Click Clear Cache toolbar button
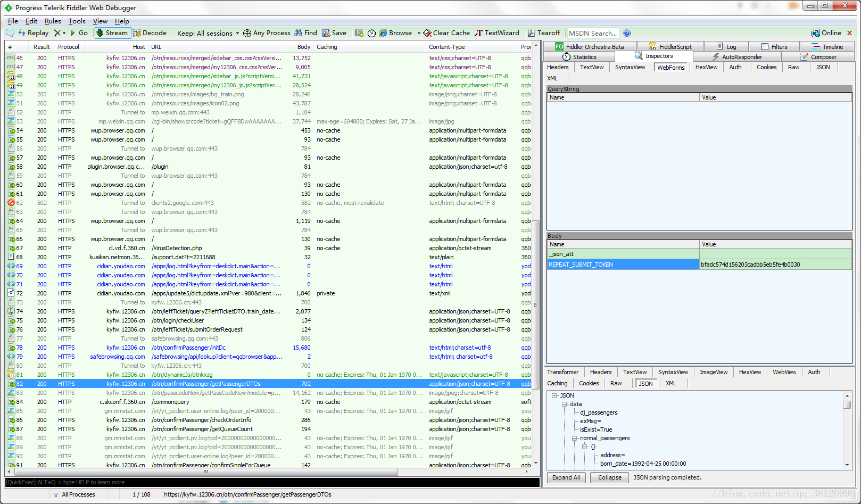Viewport: 861px width, 504px height. pos(446,33)
